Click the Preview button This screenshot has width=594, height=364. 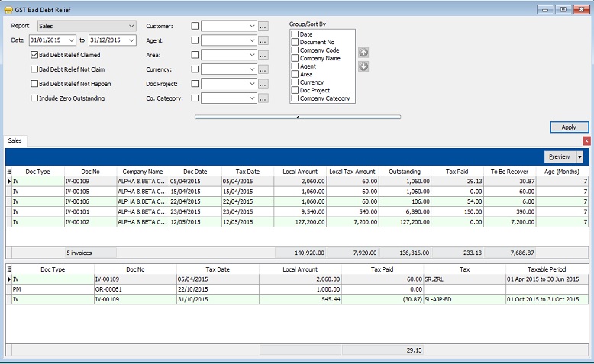[x=559, y=156]
